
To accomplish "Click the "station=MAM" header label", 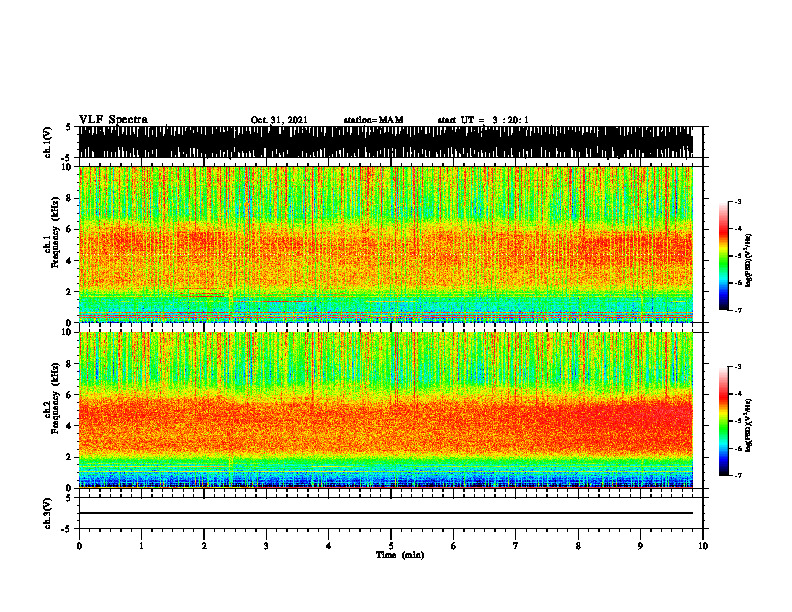I will pyautogui.click(x=374, y=120).
